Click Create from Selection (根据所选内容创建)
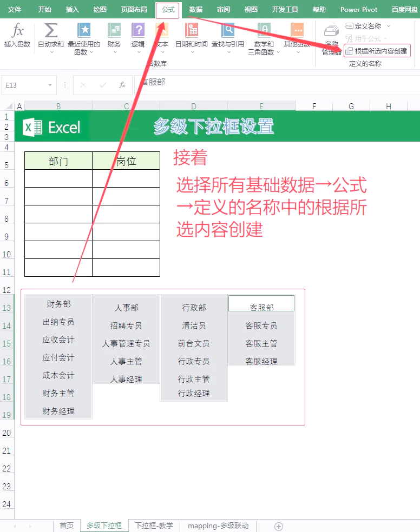The width and height of the screenshot is (420, 532). click(x=377, y=51)
